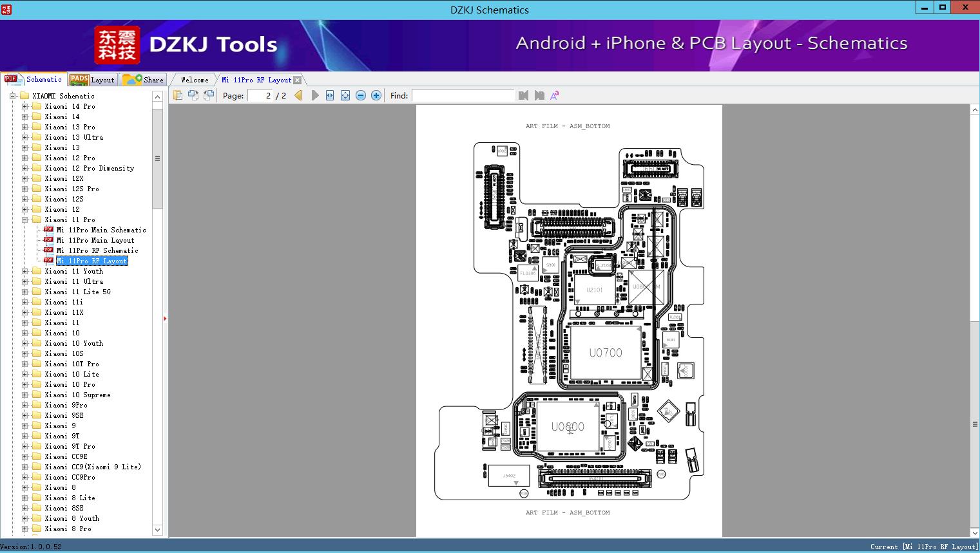This screenshot has width=980, height=553.
Task: Open Mi 11Pro Main Layout file
Action: pyautogui.click(x=95, y=240)
